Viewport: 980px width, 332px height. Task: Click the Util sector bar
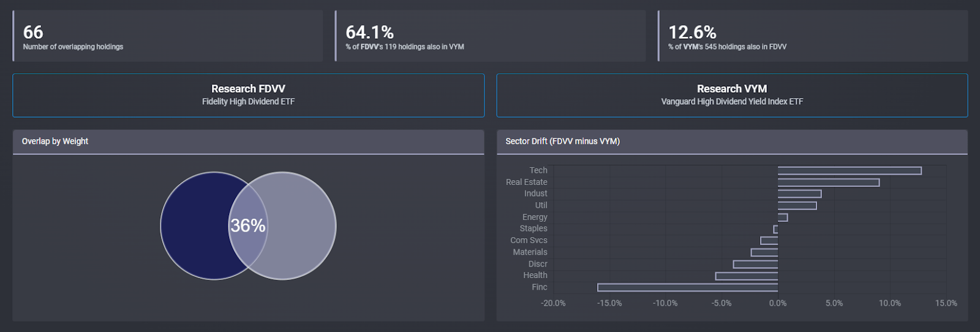tap(797, 205)
